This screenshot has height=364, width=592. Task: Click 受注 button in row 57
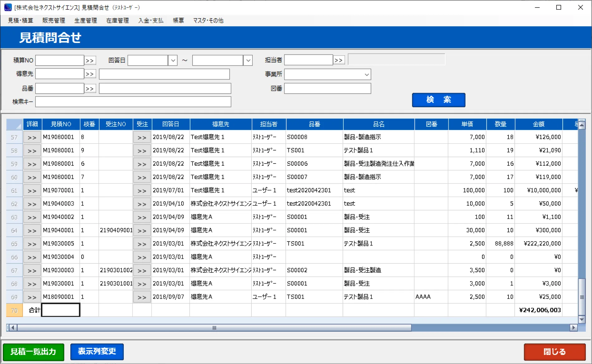pos(142,137)
